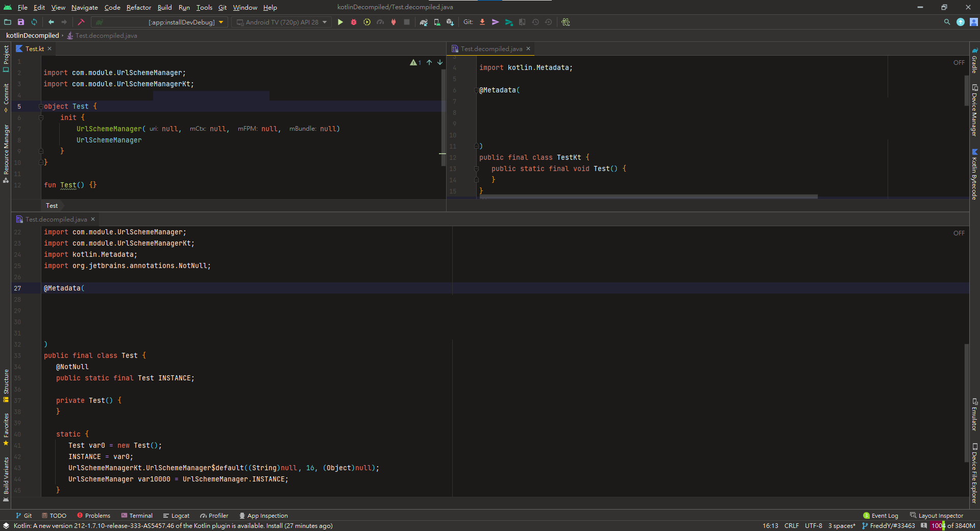Click the Search Everywhere magnifier icon
The height and width of the screenshot is (531, 980).
pos(947,22)
